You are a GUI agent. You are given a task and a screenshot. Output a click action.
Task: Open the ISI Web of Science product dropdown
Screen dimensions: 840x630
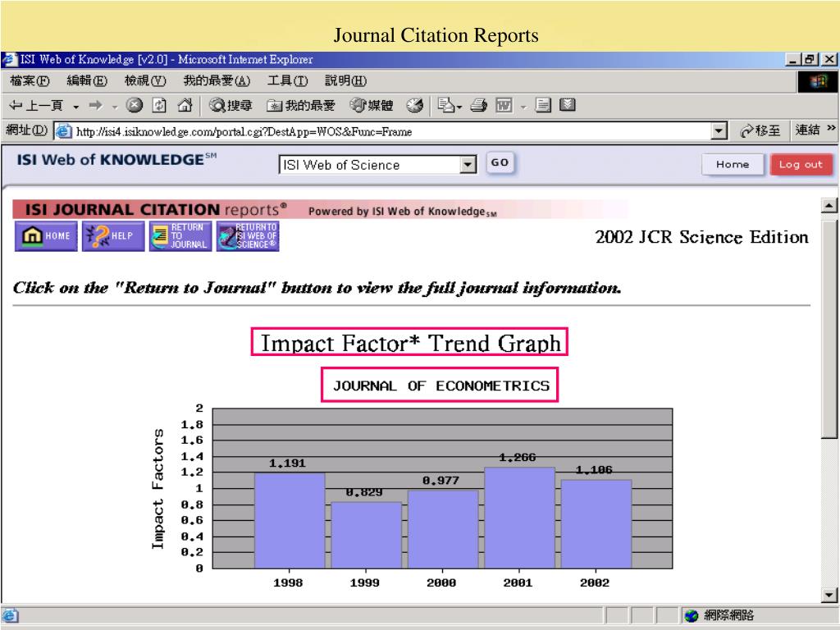coord(468,164)
